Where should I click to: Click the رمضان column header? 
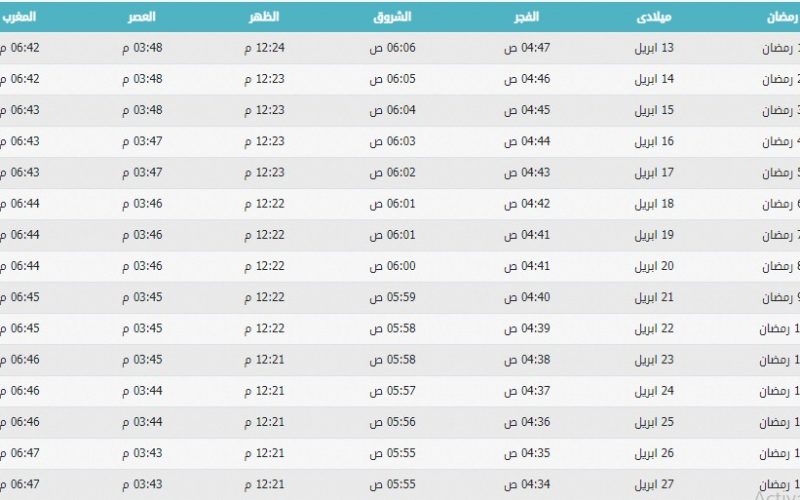click(783, 17)
